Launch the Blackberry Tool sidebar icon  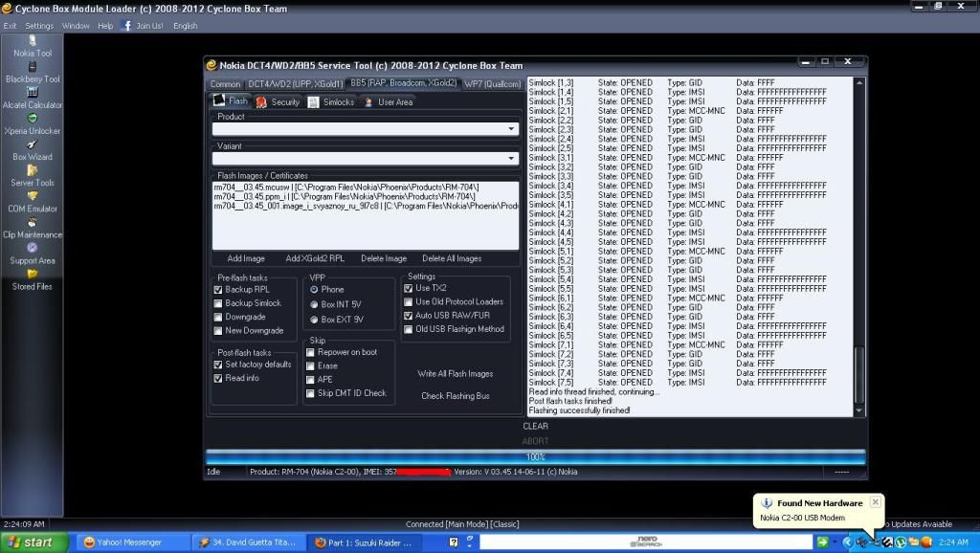[33, 67]
